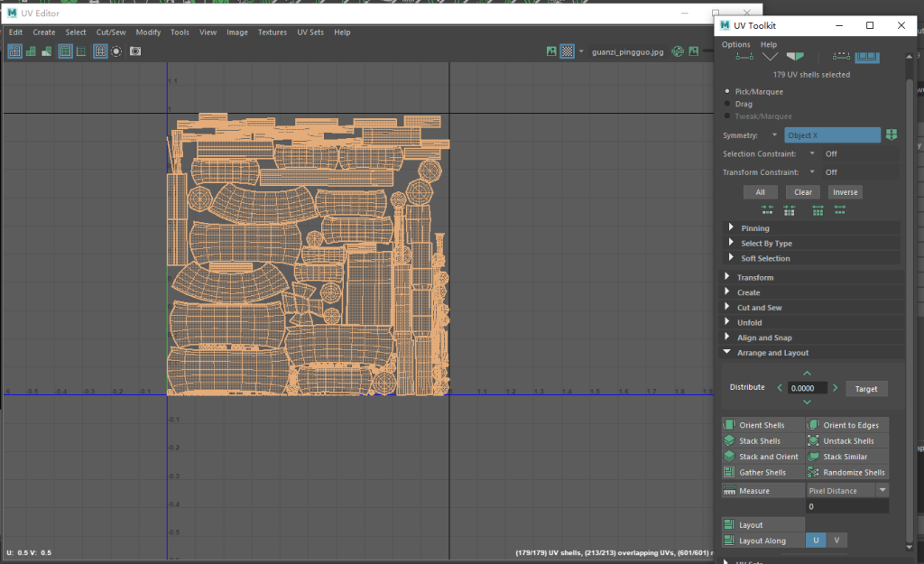This screenshot has width=924, height=564.
Task: Expand the Create section
Action: point(811,292)
